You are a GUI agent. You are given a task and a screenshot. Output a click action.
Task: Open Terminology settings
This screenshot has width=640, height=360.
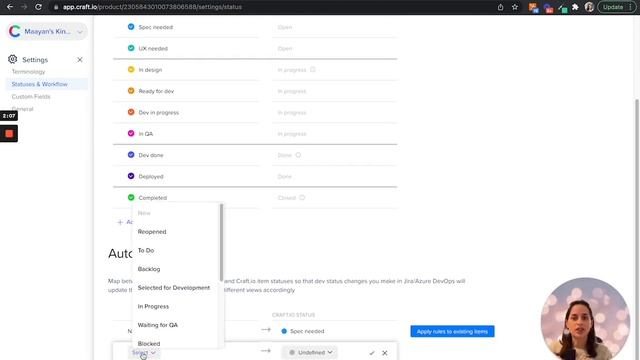click(x=28, y=72)
